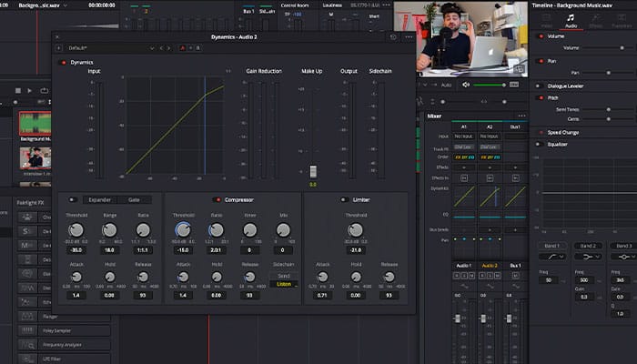Click the stop button in media pool preview
The height and width of the screenshot is (364, 637).
pos(18,91)
